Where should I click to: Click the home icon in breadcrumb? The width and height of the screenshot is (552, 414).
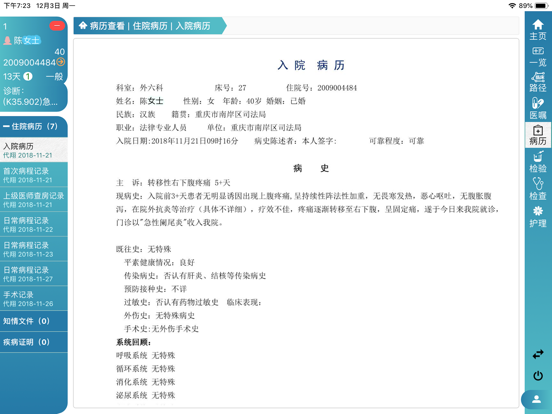coord(83,25)
